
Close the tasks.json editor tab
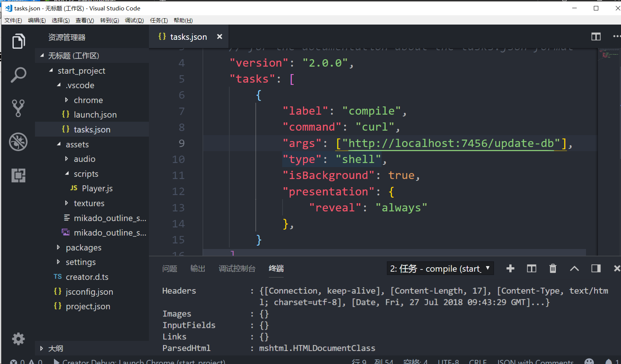click(x=220, y=36)
